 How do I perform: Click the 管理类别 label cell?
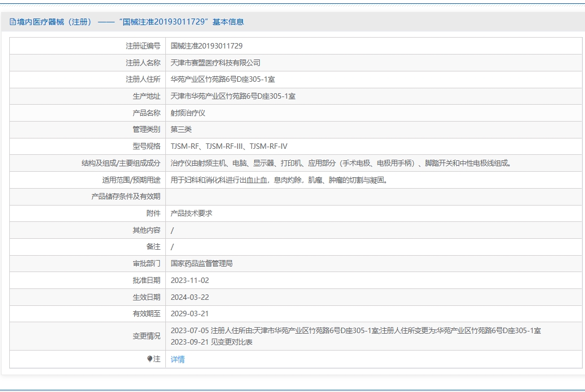(88, 129)
